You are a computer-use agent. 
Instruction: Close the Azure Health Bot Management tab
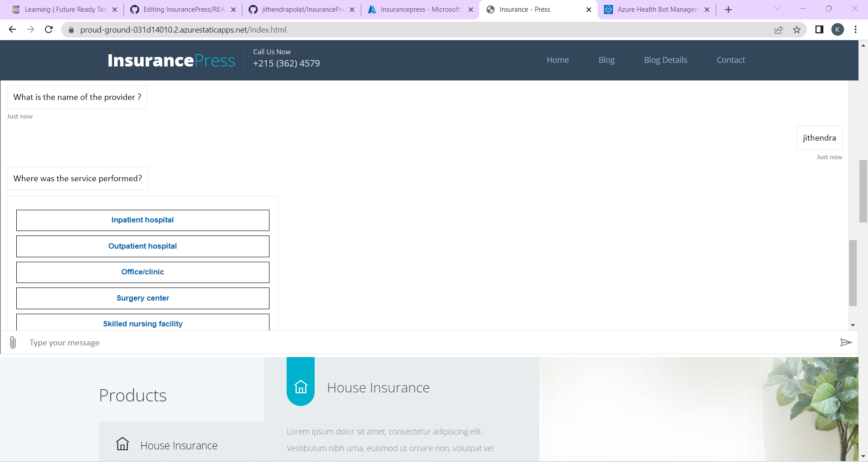[x=707, y=9]
